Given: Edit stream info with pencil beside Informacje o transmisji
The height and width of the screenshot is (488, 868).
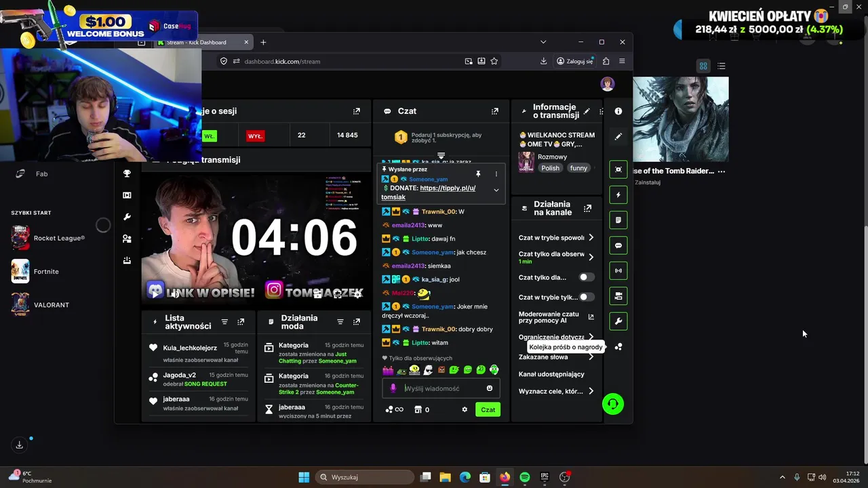Looking at the screenshot, I should click(587, 111).
